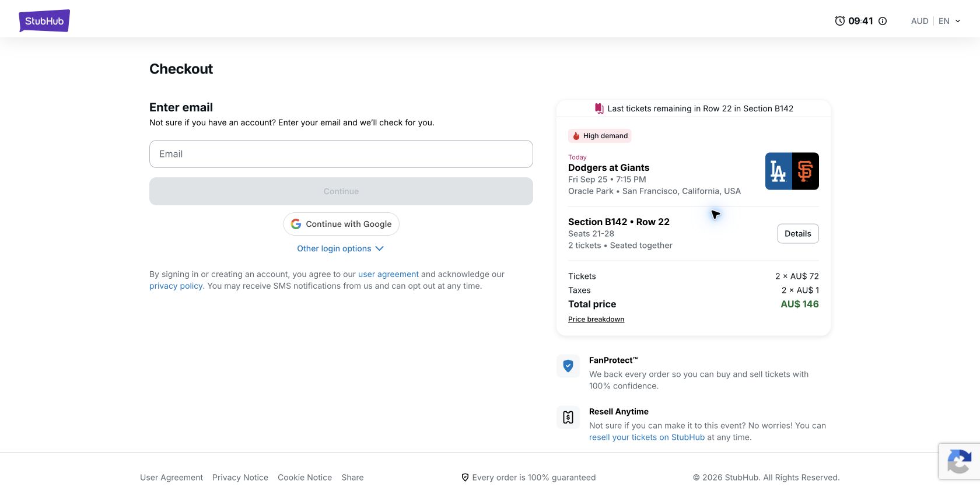Open Cookie Notice in the footer
The width and height of the screenshot is (980, 487).
[x=304, y=478]
